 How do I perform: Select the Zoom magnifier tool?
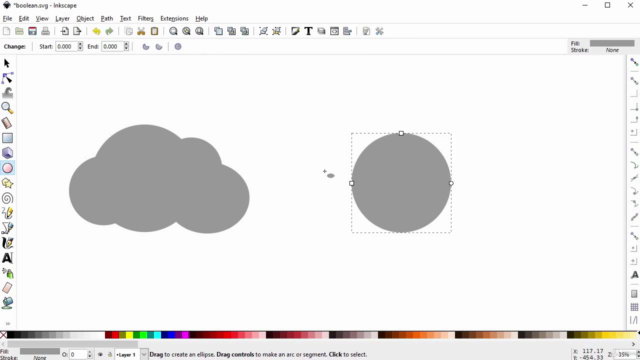[7, 108]
